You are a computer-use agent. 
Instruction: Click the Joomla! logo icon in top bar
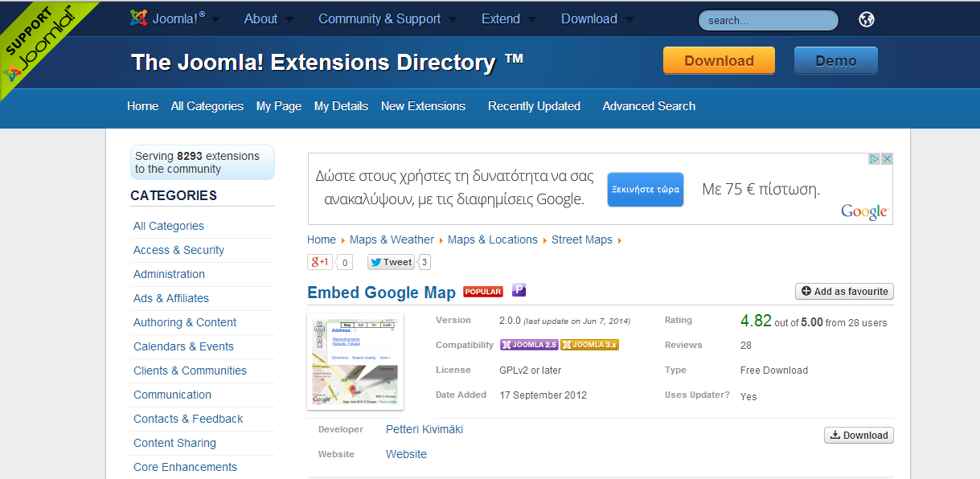(x=138, y=18)
